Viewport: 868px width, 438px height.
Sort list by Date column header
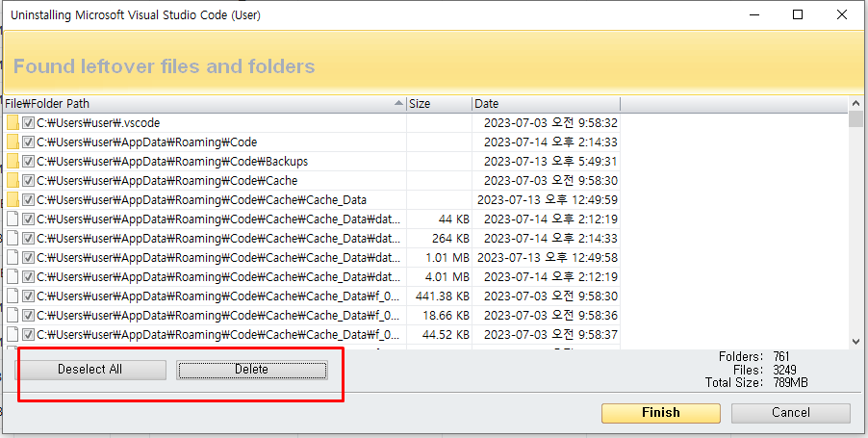point(546,104)
